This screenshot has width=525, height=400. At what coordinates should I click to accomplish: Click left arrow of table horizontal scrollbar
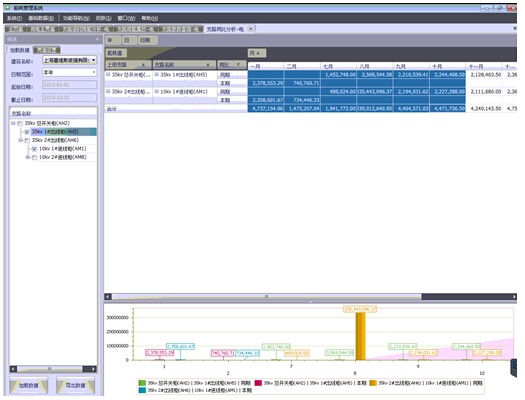pyautogui.click(x=108, y=297)
